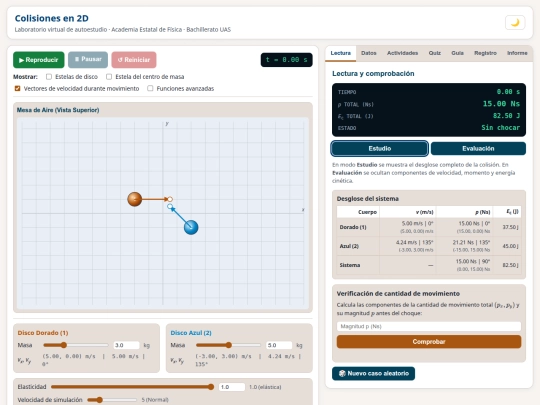
Task: Click the blue disc's velocity vector tip
Action: (170, 207)
